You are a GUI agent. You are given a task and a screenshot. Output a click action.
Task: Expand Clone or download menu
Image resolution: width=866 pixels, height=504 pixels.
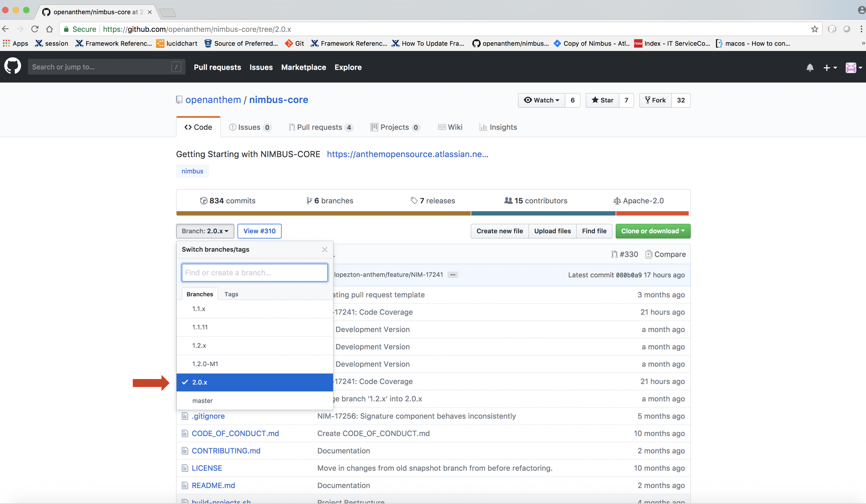(653, 231)
